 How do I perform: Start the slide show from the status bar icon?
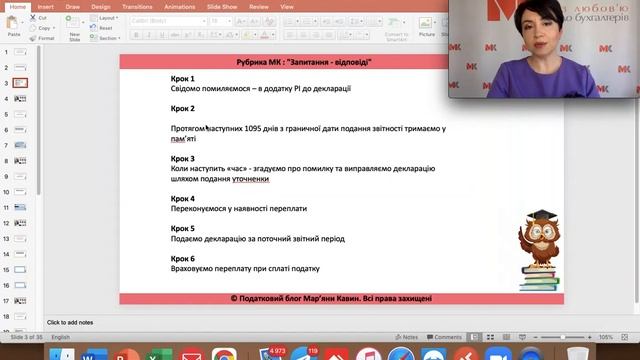pyautogui.click(x=522, y=337)
